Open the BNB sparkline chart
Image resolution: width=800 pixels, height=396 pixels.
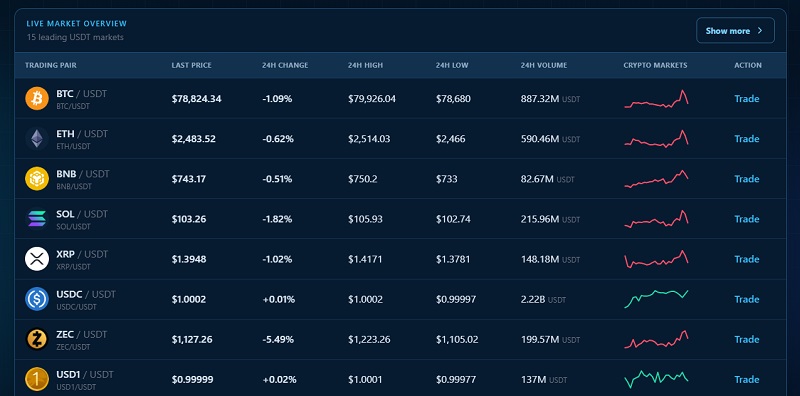(x=656, y=179)
